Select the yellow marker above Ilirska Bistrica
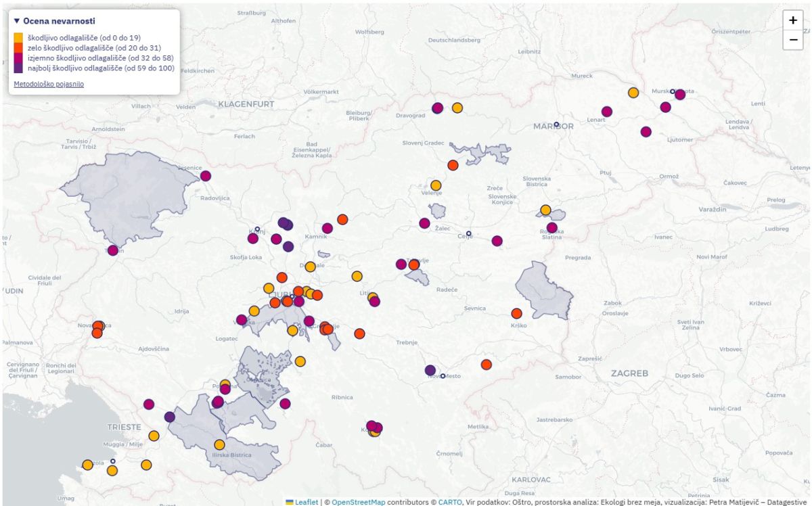 pyautogui.click(x=219, y=444)
